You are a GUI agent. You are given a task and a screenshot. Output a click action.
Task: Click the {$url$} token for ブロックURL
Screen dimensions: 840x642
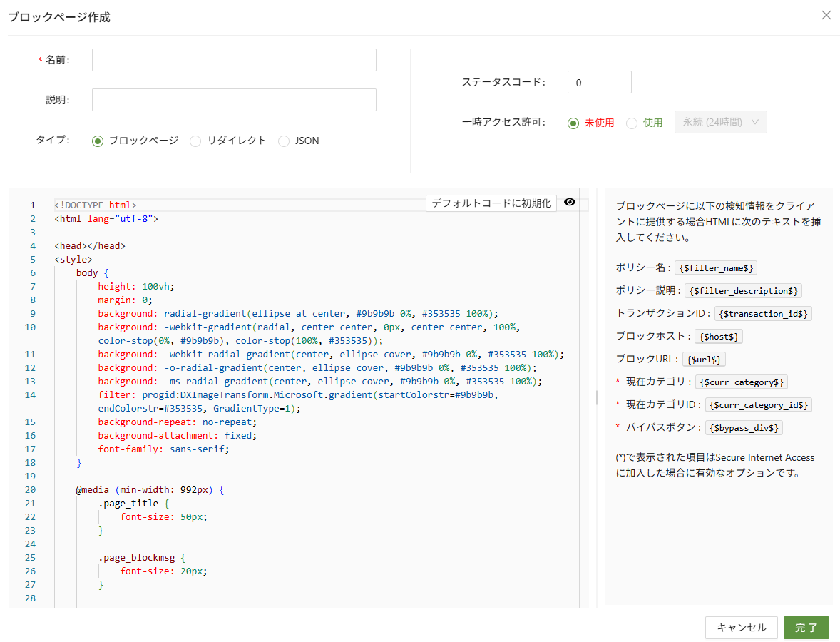pyautogui.click(x=704, y=360)
